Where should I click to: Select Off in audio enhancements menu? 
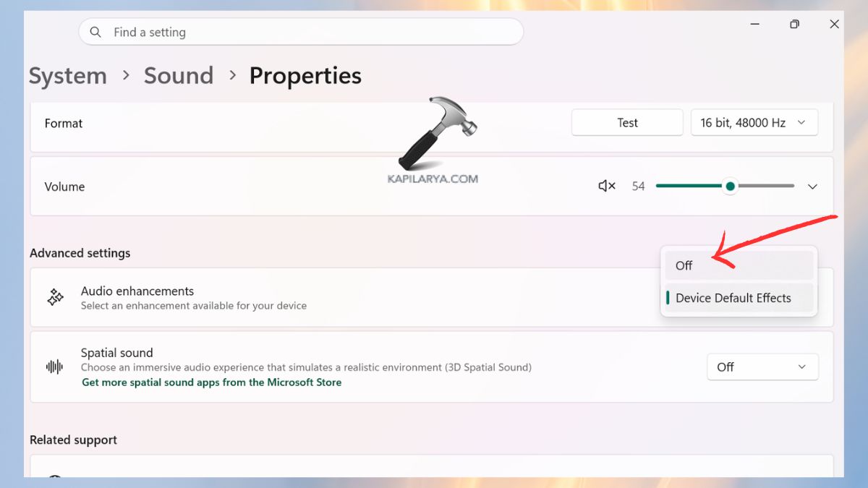click(x=739, y=265)
